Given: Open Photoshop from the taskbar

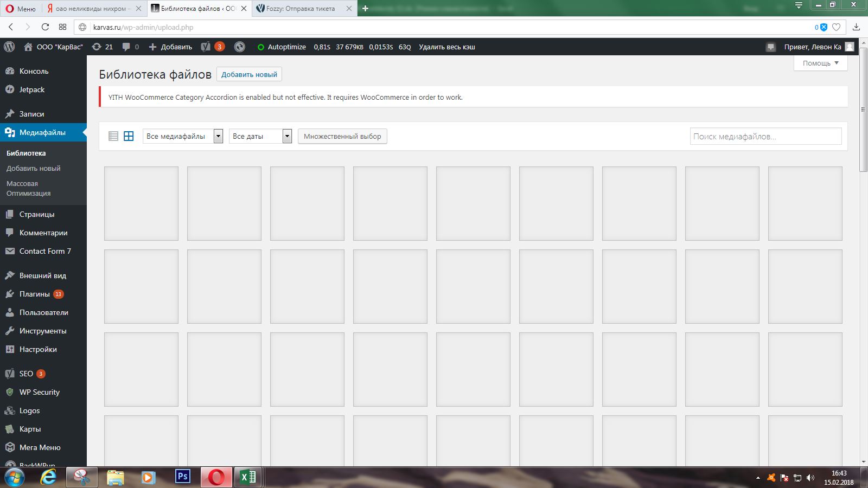Looking at the screenshot, I should coord(183,477).
